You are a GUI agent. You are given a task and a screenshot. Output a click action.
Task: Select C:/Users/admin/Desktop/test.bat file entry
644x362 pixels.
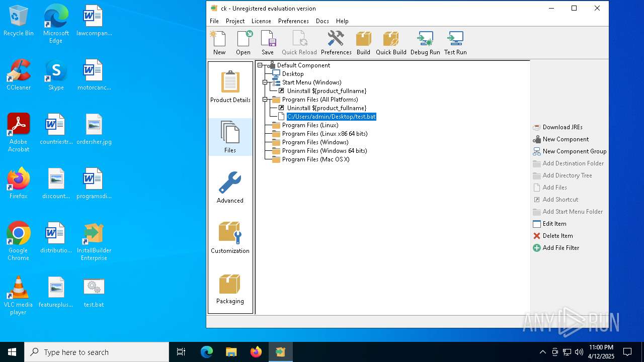[x=332, y=117]
